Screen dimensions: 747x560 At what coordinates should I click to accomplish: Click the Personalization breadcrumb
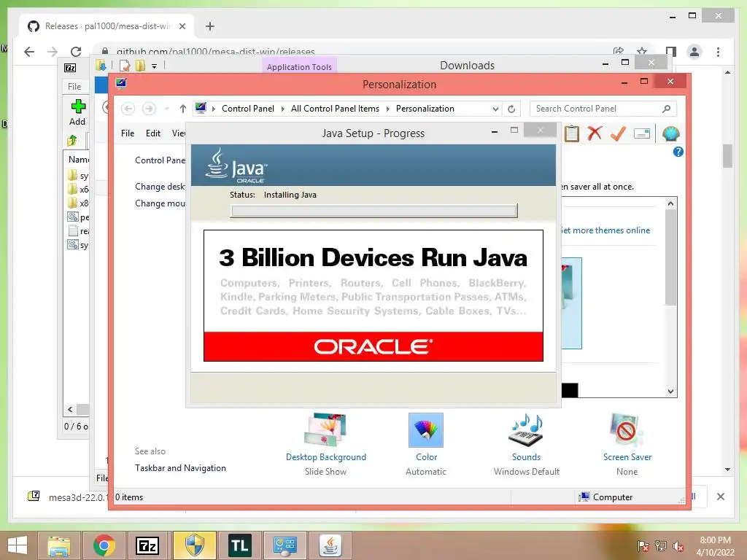point(425,109)
